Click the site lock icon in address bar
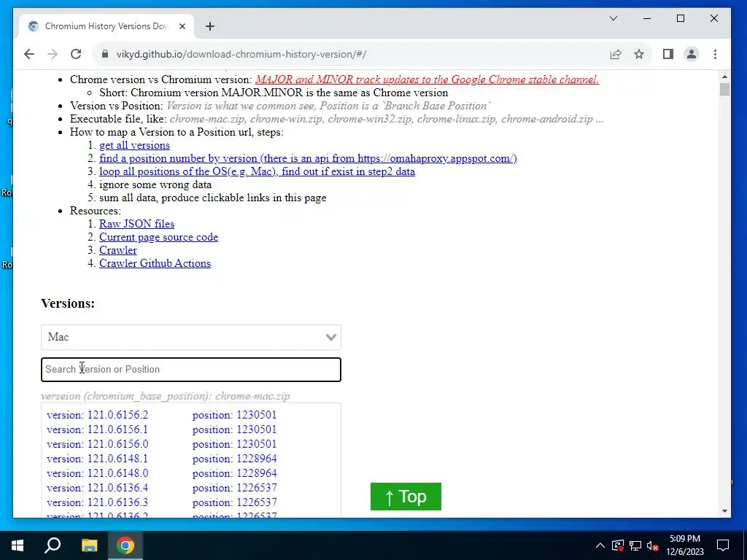The height and width of the screenshot is (560, 747). coord(105,54)
